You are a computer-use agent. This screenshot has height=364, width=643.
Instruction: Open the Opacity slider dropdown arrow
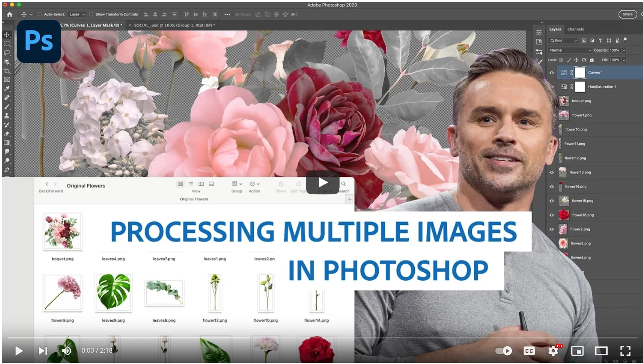(624, 50)
